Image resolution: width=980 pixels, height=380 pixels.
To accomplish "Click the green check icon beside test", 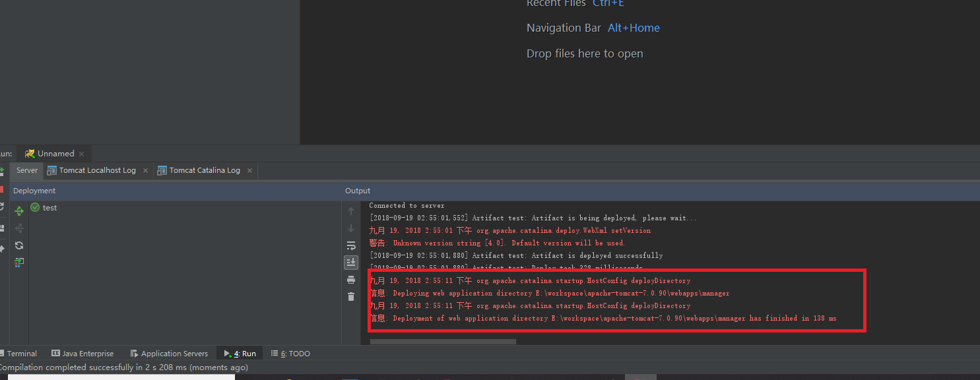I will coord(35,207).
